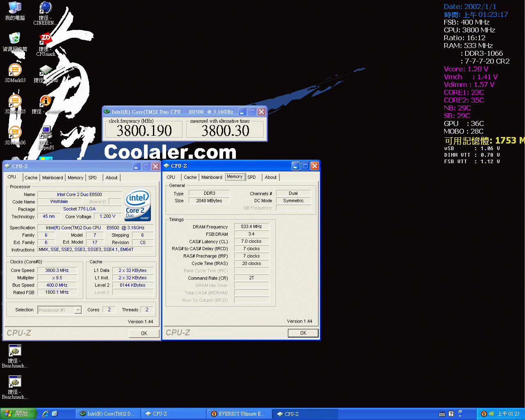Open About tab in right CPU-Z window
Viewport: 525px width, 420px height.
[x=271, y=177]
